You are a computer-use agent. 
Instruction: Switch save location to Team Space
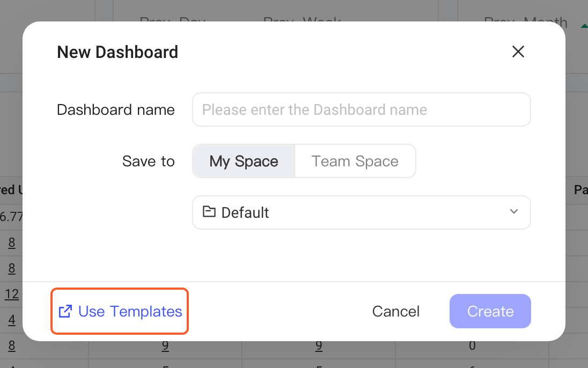[355, 161]
